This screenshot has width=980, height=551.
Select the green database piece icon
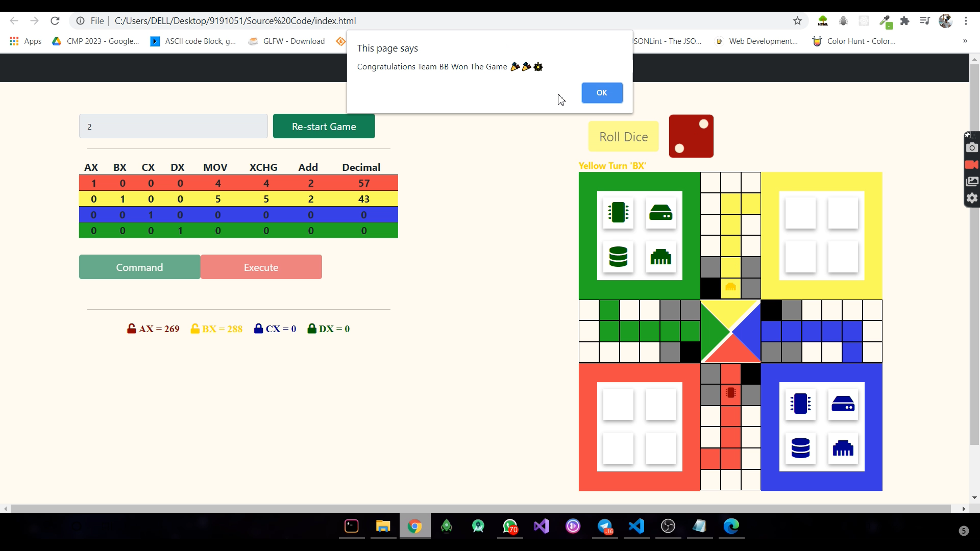[618, 257]
